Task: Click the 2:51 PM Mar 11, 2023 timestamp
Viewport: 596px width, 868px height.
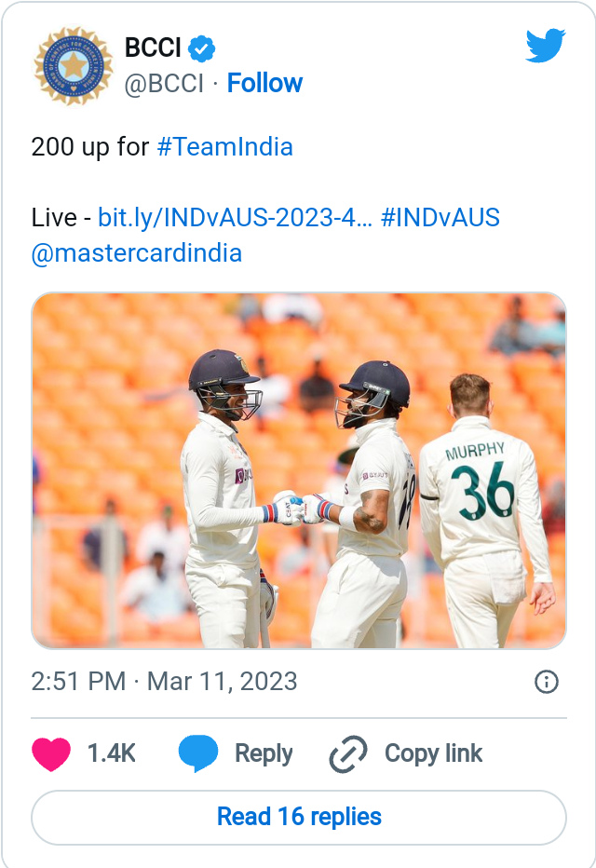Action: (165, 681)
